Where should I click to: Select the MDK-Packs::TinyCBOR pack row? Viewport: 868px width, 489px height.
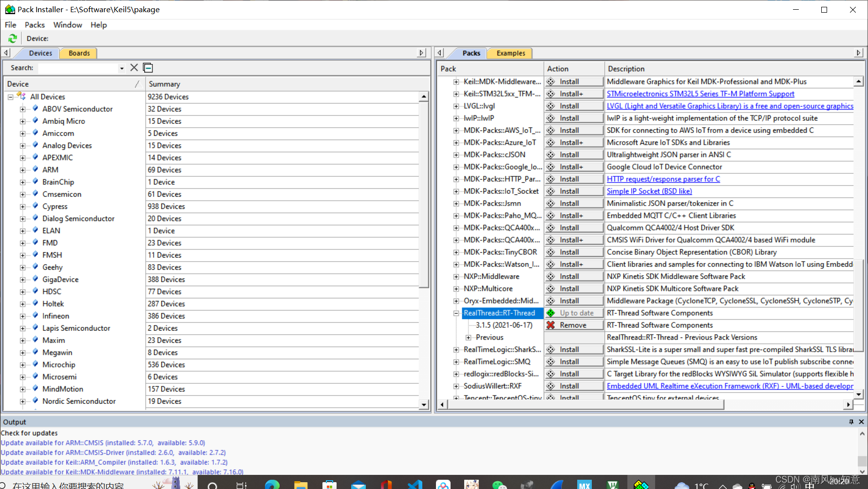(500, 252)
